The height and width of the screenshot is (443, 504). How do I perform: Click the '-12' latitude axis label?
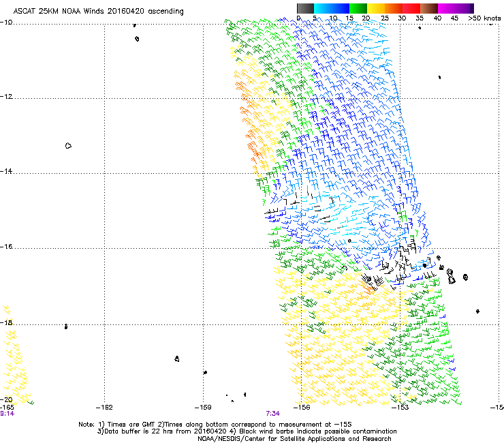6,97
